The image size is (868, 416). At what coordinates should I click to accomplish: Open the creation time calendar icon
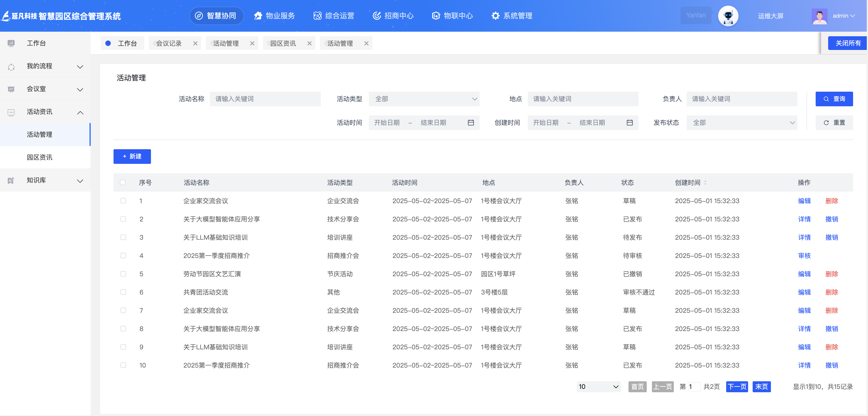pyautogui.click(x=629, y=123)
